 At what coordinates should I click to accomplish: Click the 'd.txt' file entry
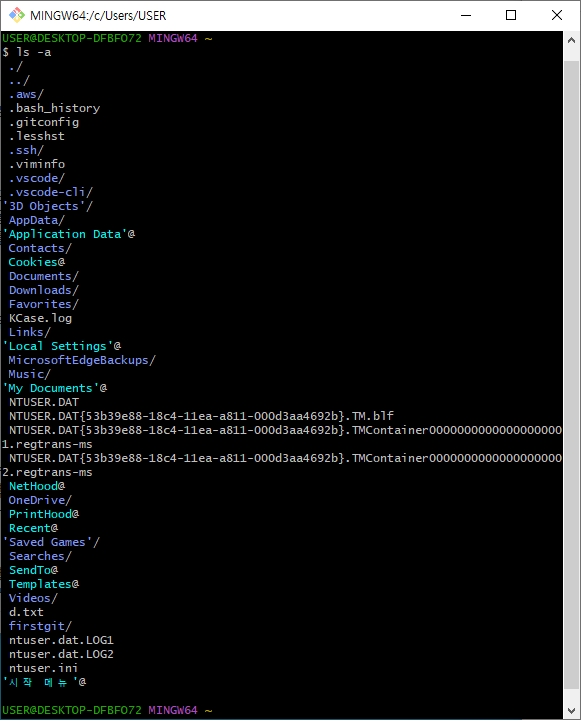(x=26, y=613)
